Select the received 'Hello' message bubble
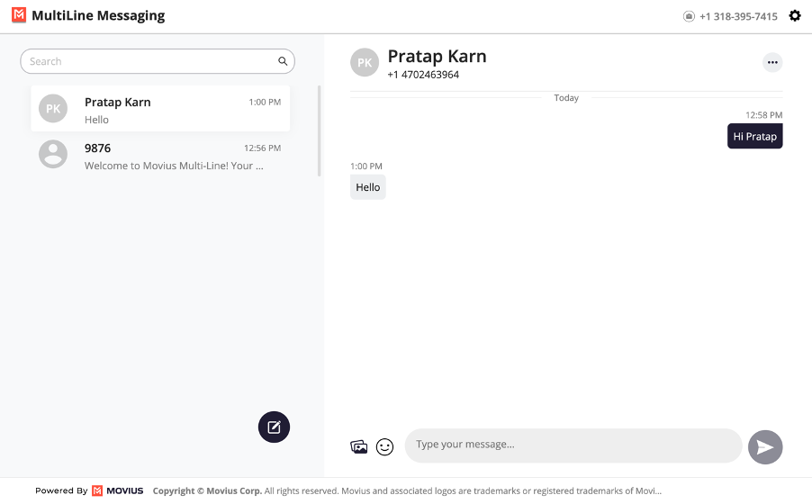 coord(367,187)
